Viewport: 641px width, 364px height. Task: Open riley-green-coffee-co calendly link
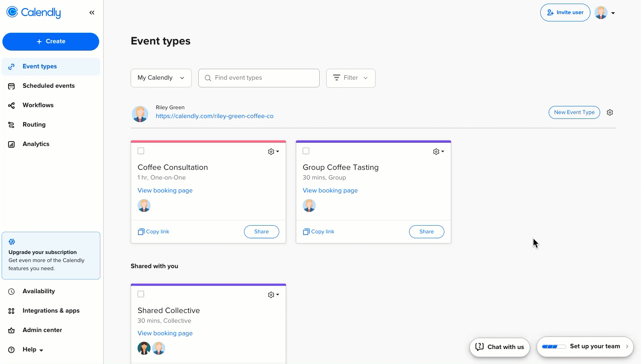(214, 116)
